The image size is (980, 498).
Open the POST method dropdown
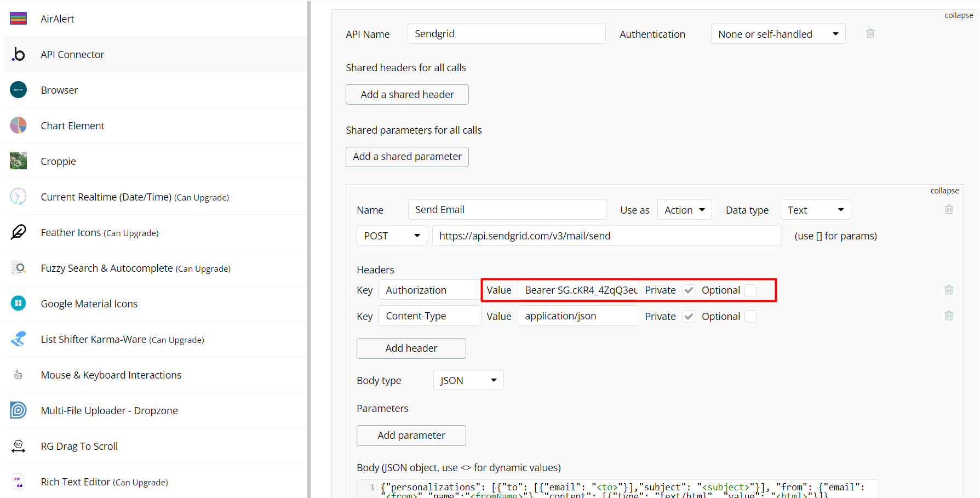point(392,236)
